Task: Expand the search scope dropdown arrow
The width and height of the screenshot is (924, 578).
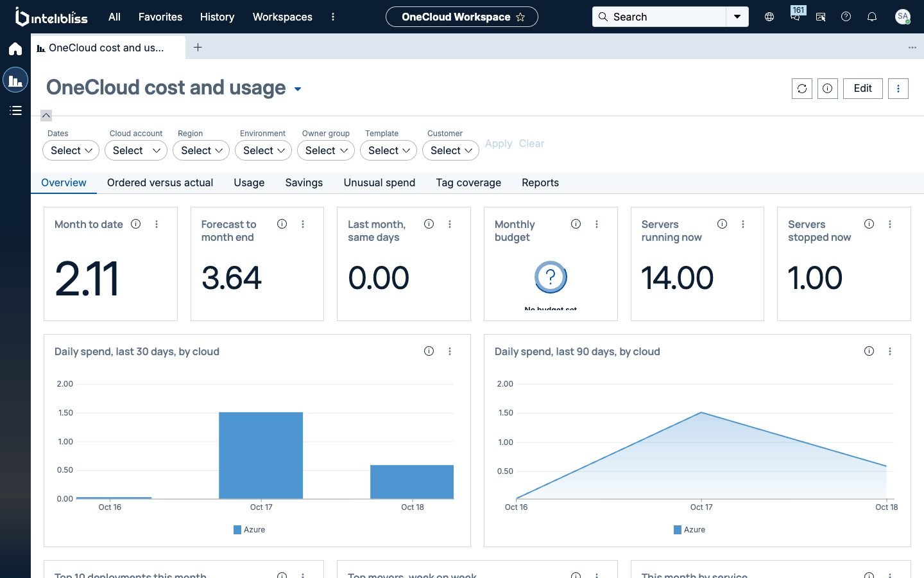Action: [737, 17]
